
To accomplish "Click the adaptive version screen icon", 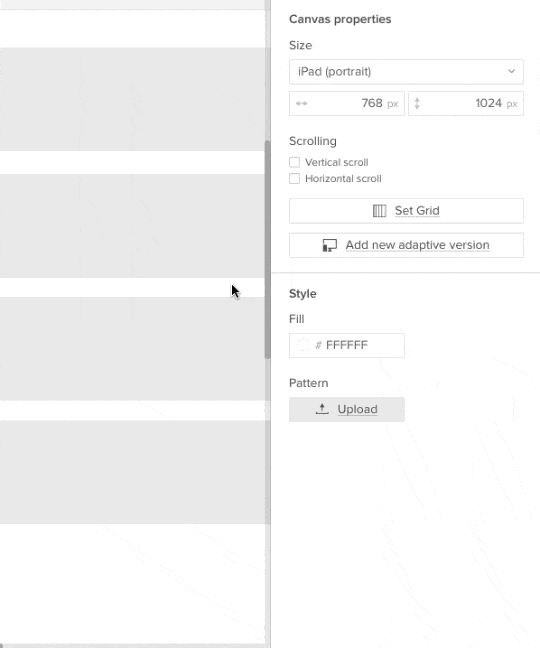I will pyautogui.click(x=330, y=245).
